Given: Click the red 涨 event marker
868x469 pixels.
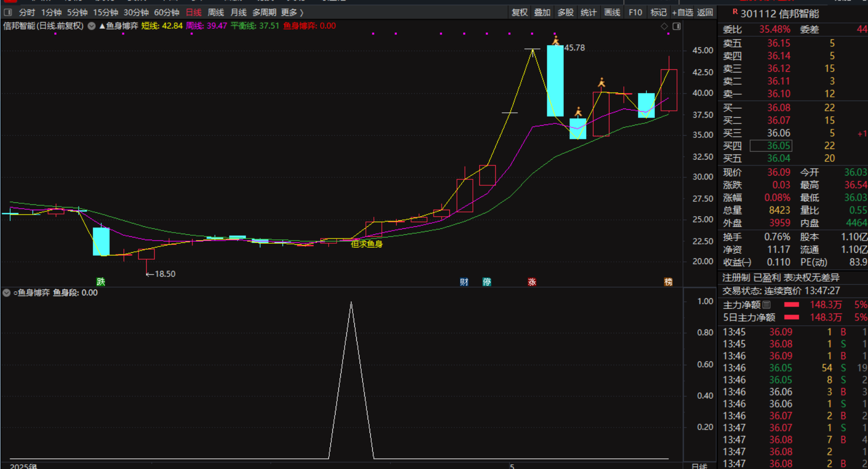Looking at the screenshot, I should click(x=531, y=282).
